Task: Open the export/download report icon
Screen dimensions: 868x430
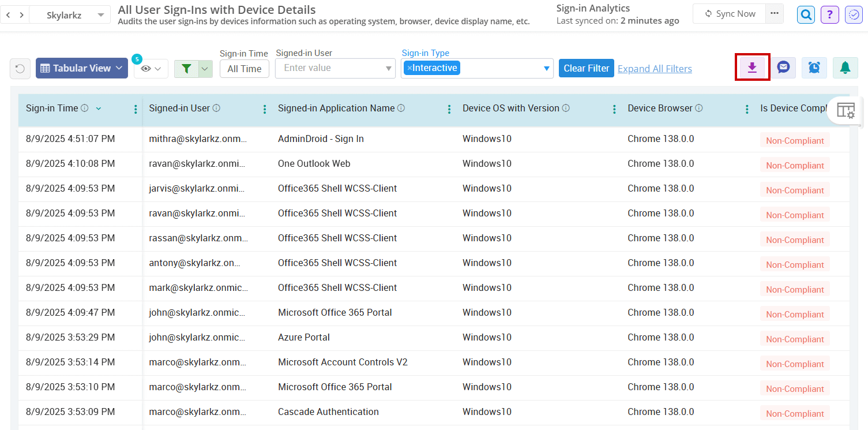Action: coord(752,67)
